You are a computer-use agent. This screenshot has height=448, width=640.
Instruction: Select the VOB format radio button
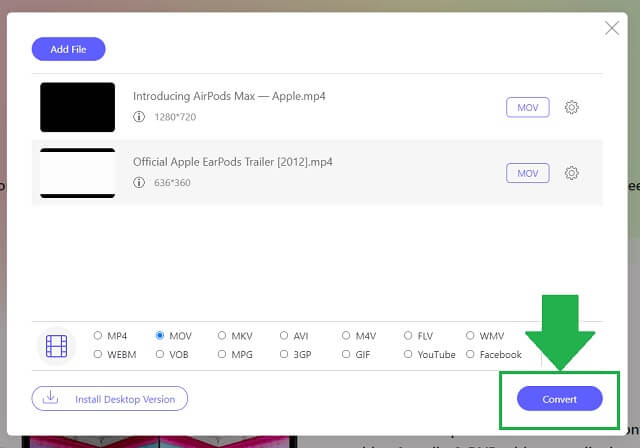(160, 354)
